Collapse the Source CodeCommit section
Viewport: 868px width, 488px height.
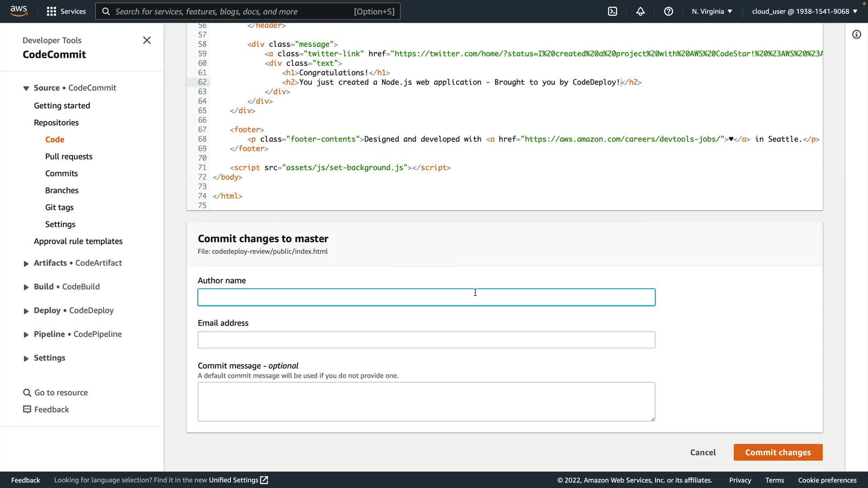(x=26, y=88)
